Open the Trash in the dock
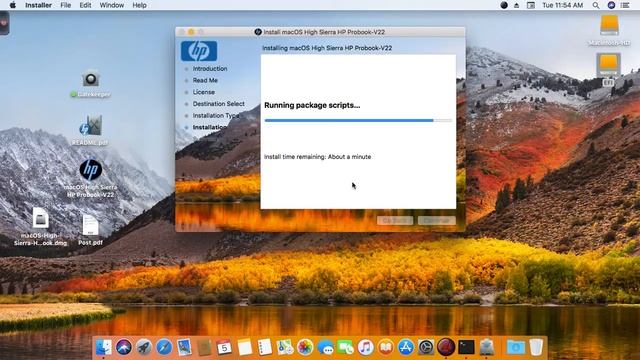 coord(536,347)
